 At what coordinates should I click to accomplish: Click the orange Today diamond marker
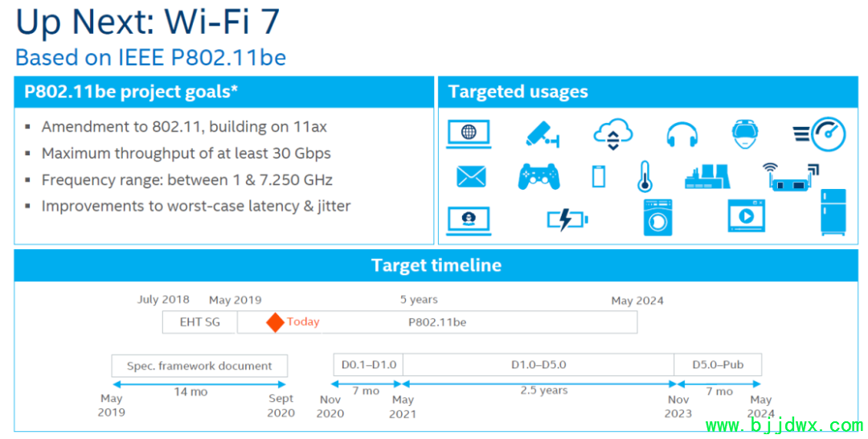click(275, 322)
